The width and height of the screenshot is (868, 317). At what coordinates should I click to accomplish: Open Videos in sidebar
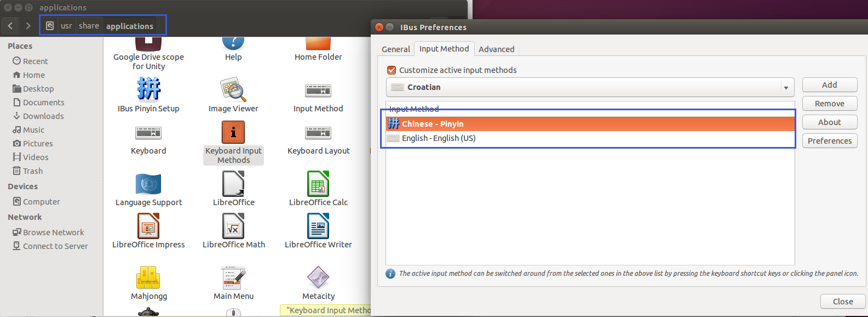click(36, 157)
